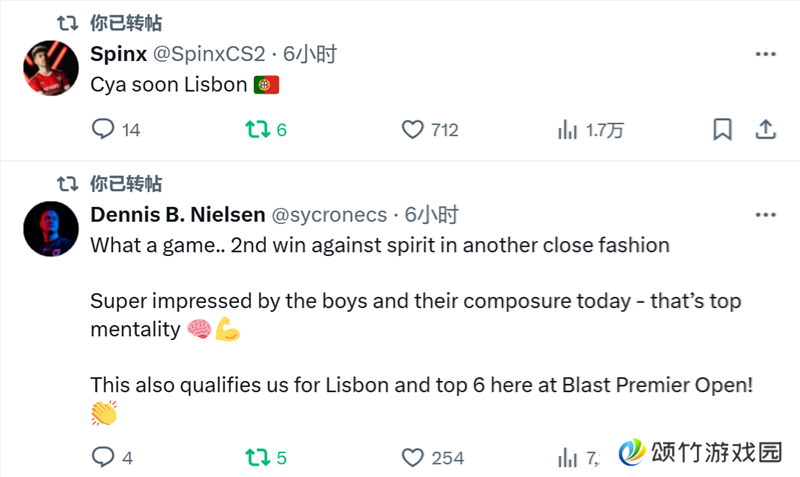Like Spinx's Cya soon Lisbon post

click(430, 130)
